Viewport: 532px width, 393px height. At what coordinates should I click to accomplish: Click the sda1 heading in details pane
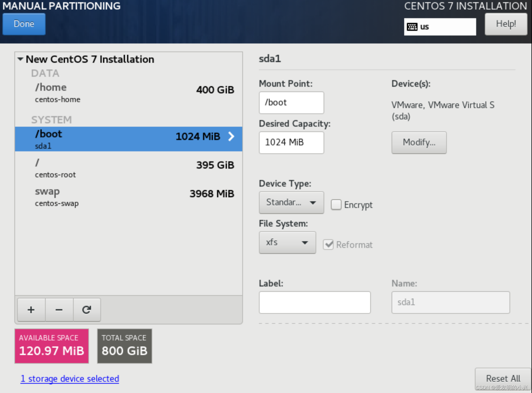click(x=270, y=58)
